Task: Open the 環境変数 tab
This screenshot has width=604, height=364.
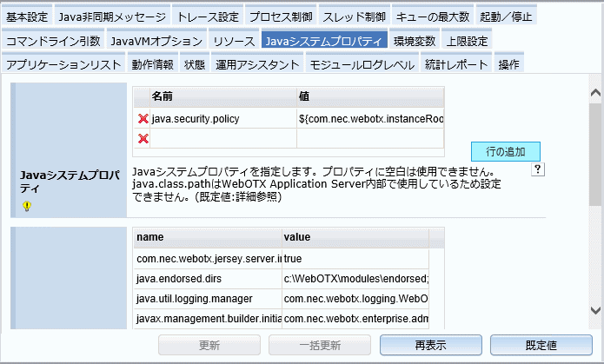Action: pos(415,41)
